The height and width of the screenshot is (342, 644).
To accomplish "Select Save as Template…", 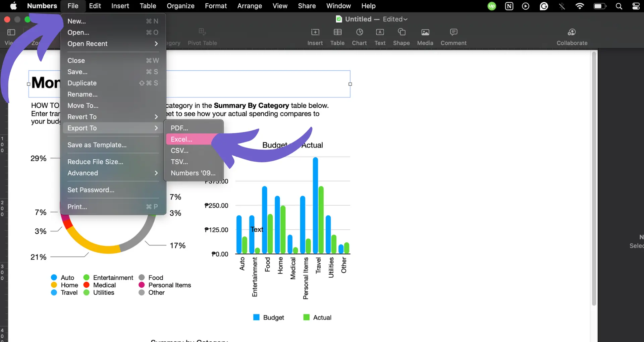I will pos(113,145).
